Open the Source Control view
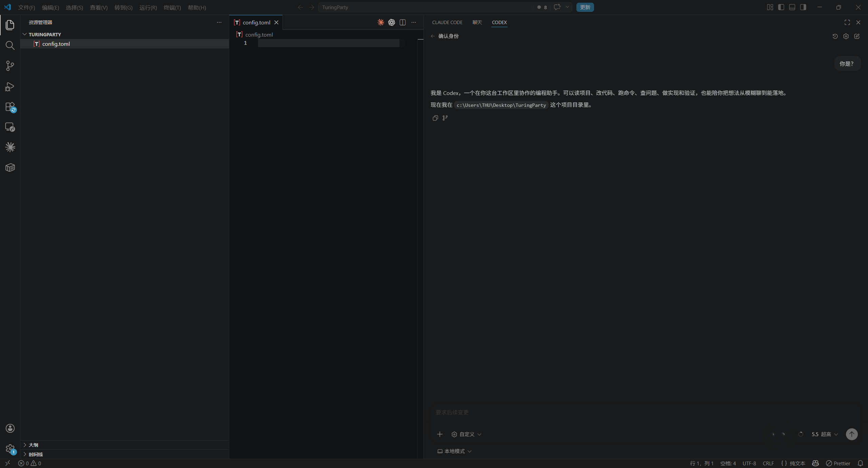 point(10,66)
